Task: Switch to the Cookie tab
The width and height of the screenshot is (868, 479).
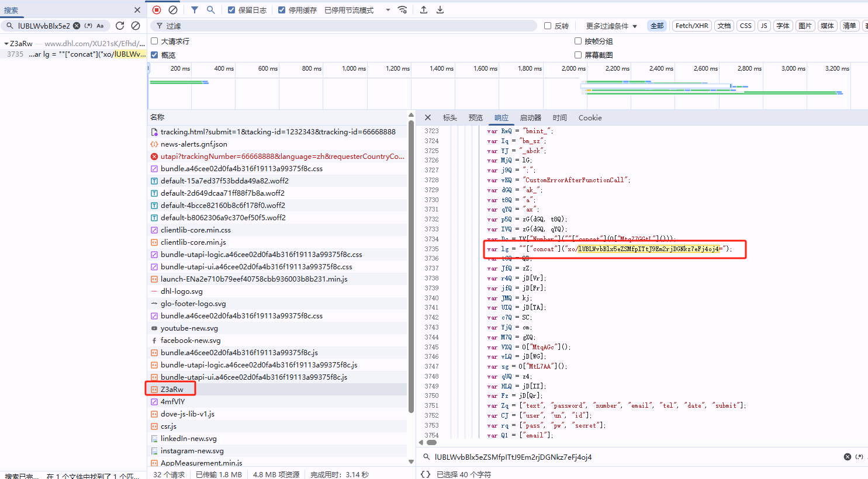Action: coord(590,117)
